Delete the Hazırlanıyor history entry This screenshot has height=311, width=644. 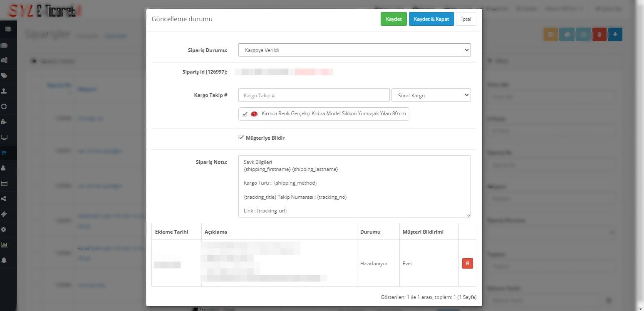click(467, 264)
